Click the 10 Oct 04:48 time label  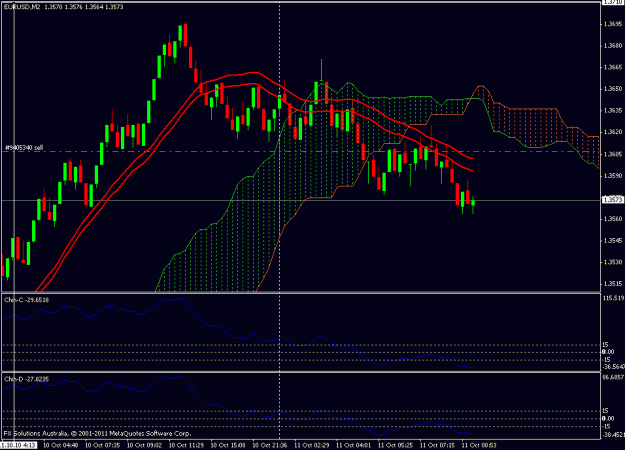pyautogui.click(x=61, y=445)
